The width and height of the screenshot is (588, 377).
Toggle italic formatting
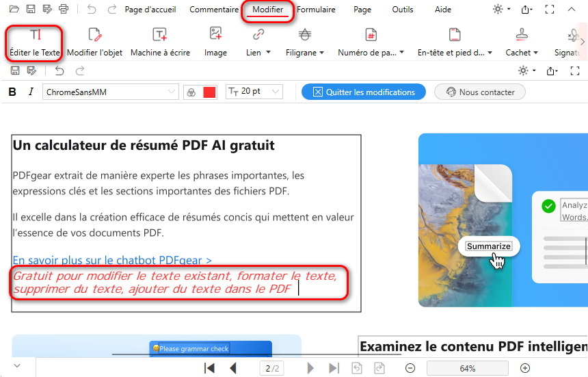pyautogui.click(x=31, y=92)
